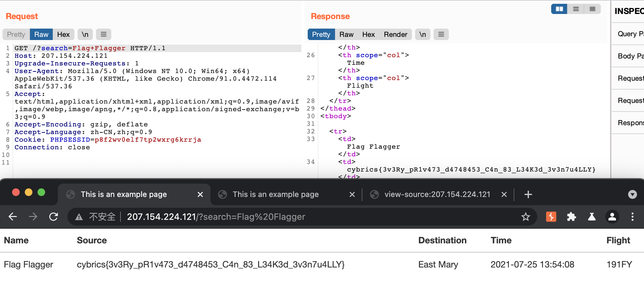Viewport: 644px width, 291px height.
Task: Open the Chrome profile avatar icon
Action: (612, 217)
